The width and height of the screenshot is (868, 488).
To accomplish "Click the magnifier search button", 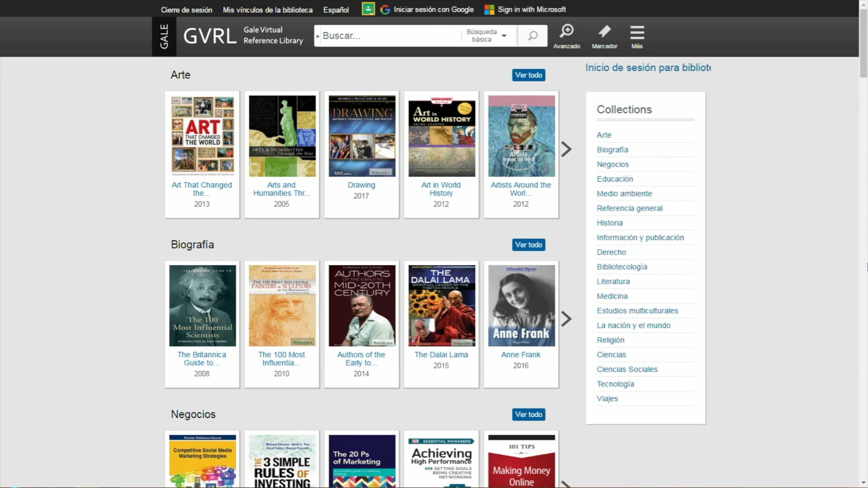I will click(532, 36).
